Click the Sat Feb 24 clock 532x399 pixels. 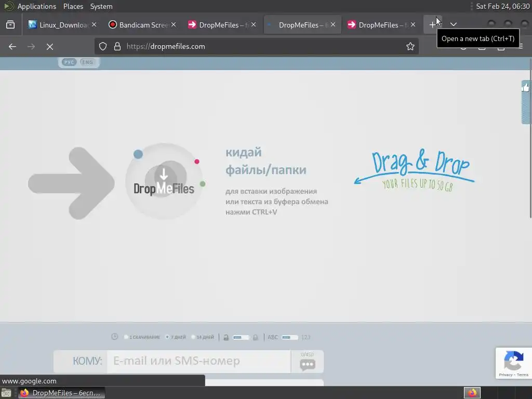[x=503, y=6]
